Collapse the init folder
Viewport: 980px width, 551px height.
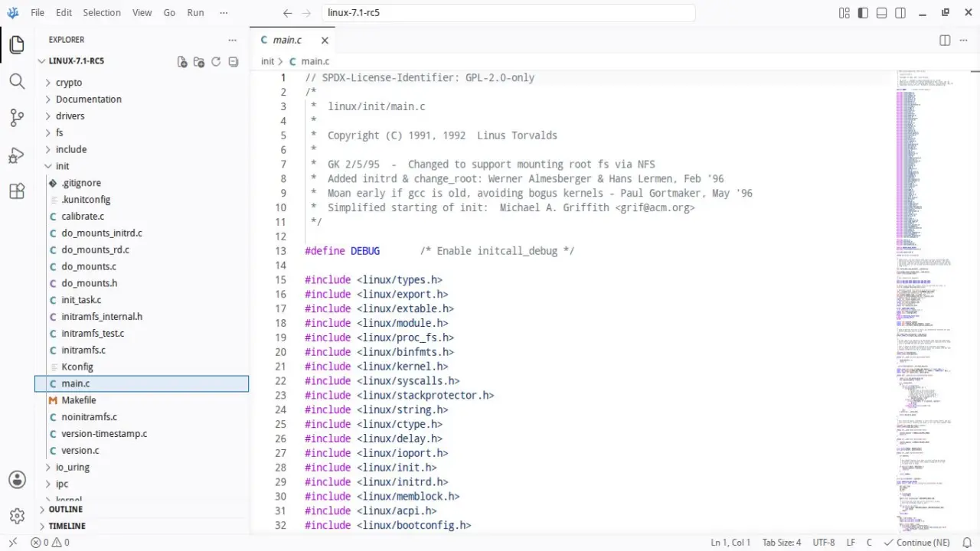point(142,166)
